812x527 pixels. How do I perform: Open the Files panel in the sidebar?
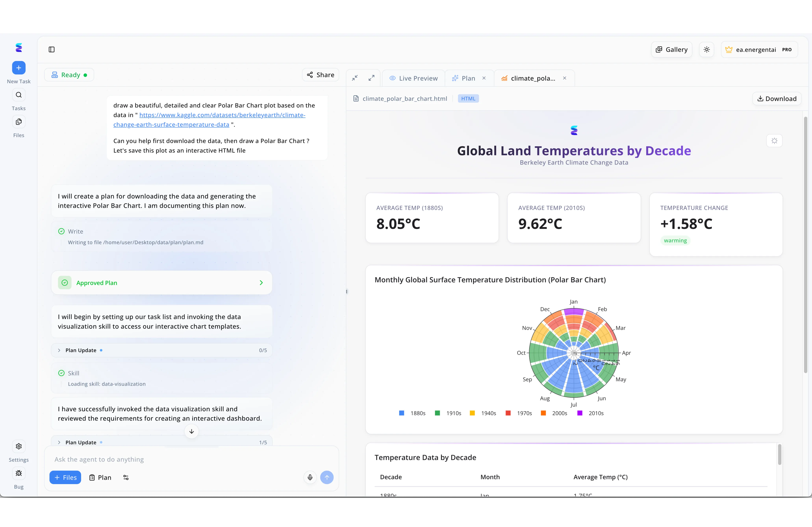19,121
